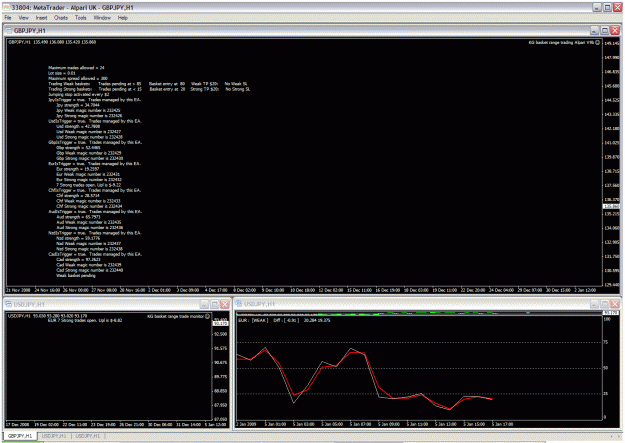Click the expert advisor smiley icon on the GBPJPY chart
625x443 pixels.
pos(597,42)
